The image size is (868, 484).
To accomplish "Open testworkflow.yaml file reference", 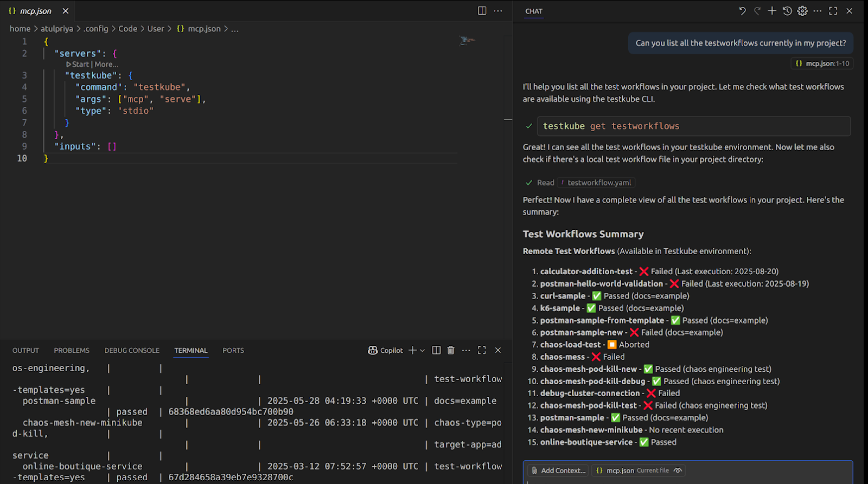I will (599, 183).
